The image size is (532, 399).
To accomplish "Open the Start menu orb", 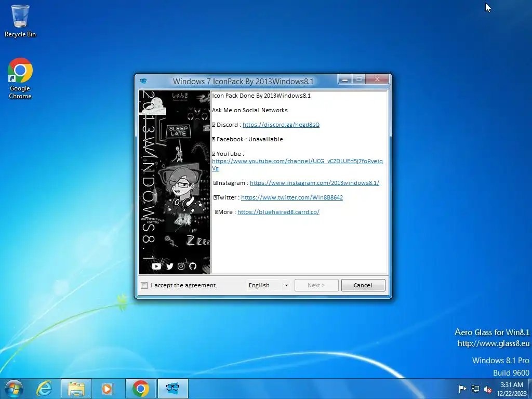I will click(x=14, y=389).
